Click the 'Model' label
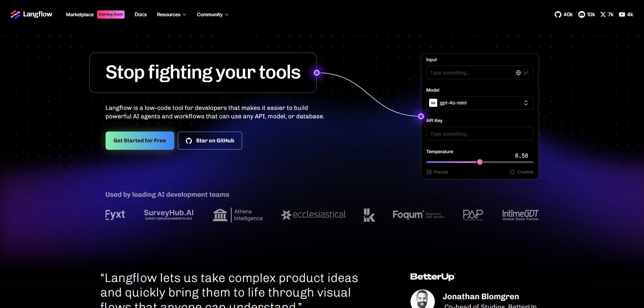Screen dimensions: 644x308 click(433, 90)
